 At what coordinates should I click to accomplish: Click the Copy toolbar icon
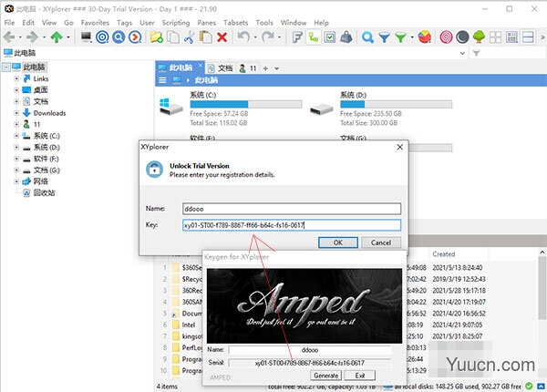click(x=173, y=37)
